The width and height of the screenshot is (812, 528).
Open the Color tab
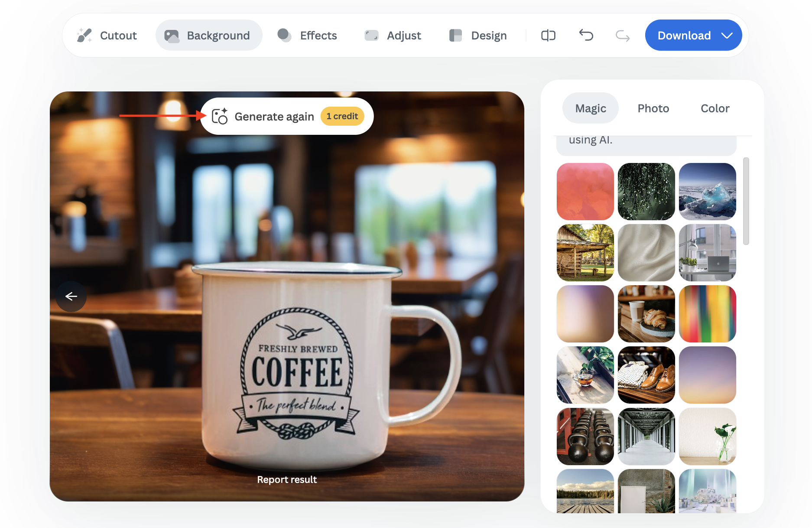(715, 108)
